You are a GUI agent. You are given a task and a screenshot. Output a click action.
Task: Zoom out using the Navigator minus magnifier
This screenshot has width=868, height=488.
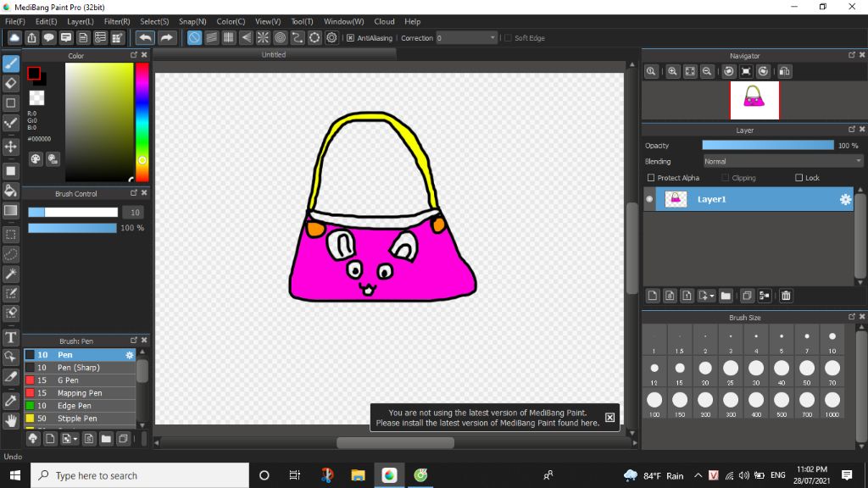707,71
